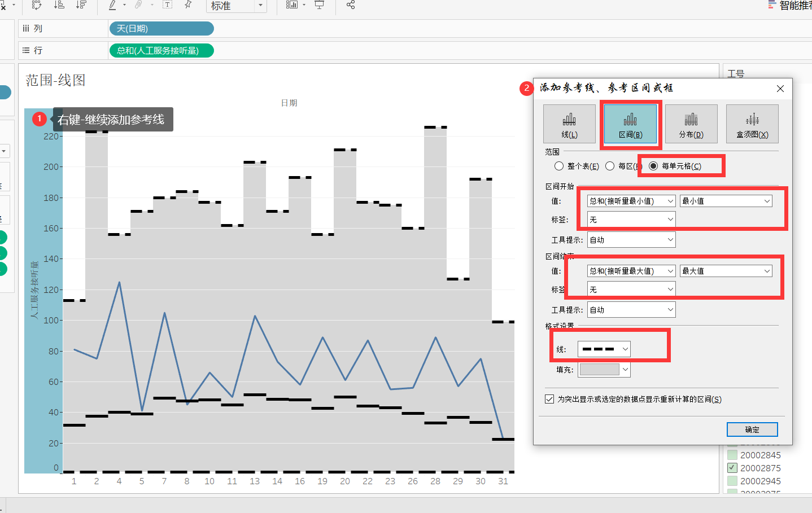Open band end value field dropdown 总和(接听量最大值)
The image size is (812, 513).
(631, 271)
